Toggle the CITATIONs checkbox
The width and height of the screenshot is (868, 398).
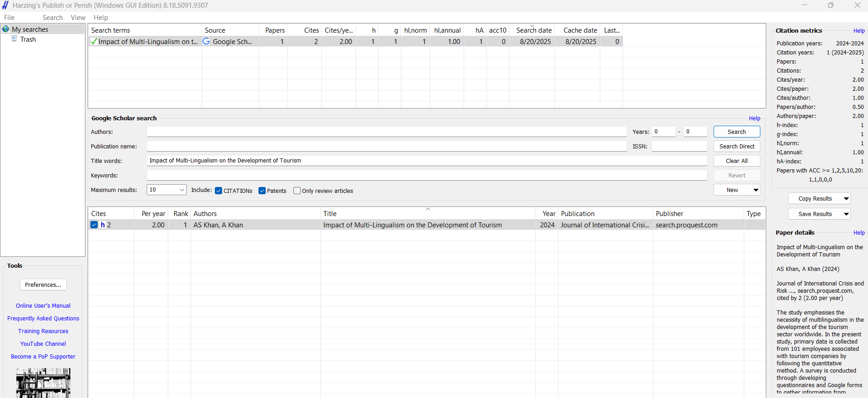pos(218,191)
